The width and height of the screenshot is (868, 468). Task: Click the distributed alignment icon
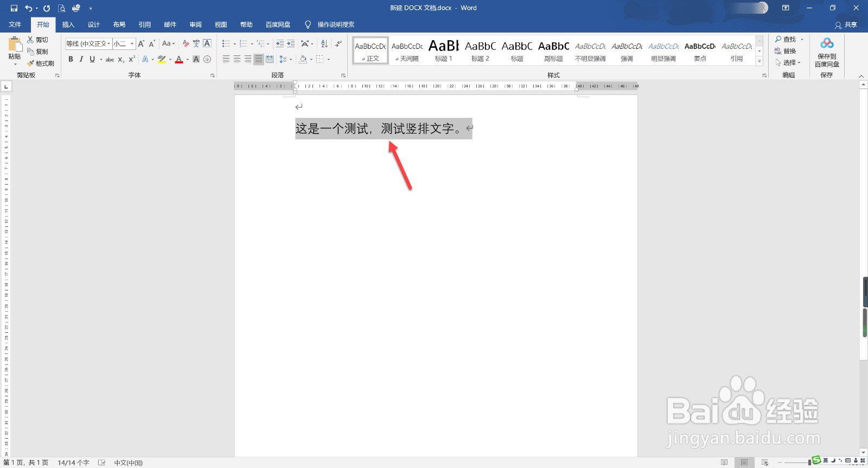point(270,59)
